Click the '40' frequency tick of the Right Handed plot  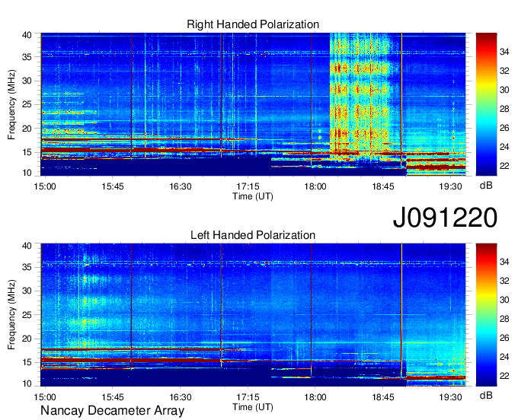pos(27,35)
